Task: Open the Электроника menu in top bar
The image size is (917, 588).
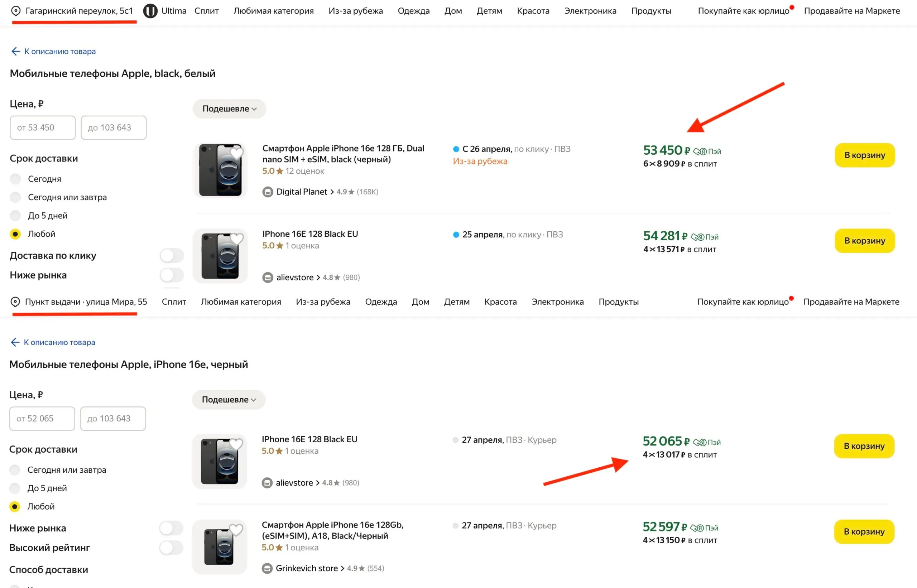Action: (x=590, y=11)
